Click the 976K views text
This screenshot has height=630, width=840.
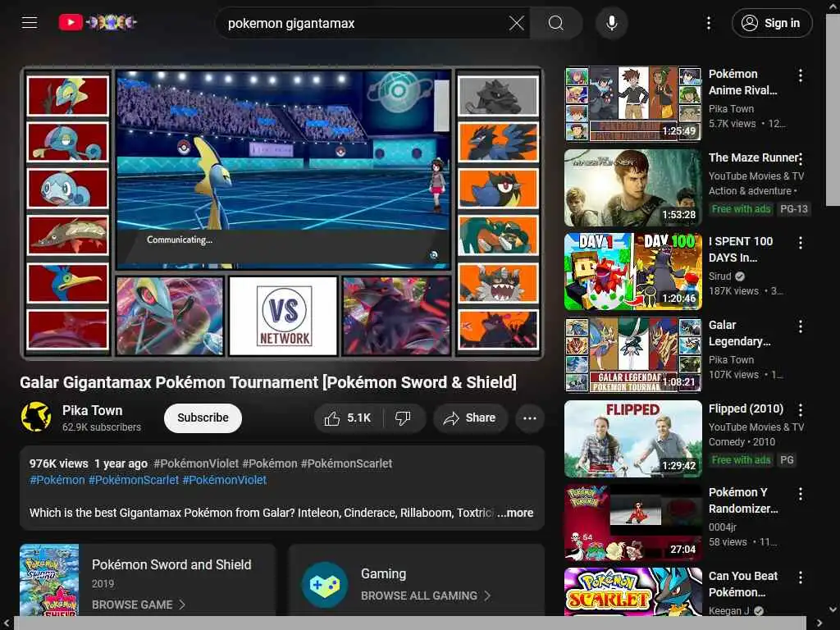(x=59, y=463)
